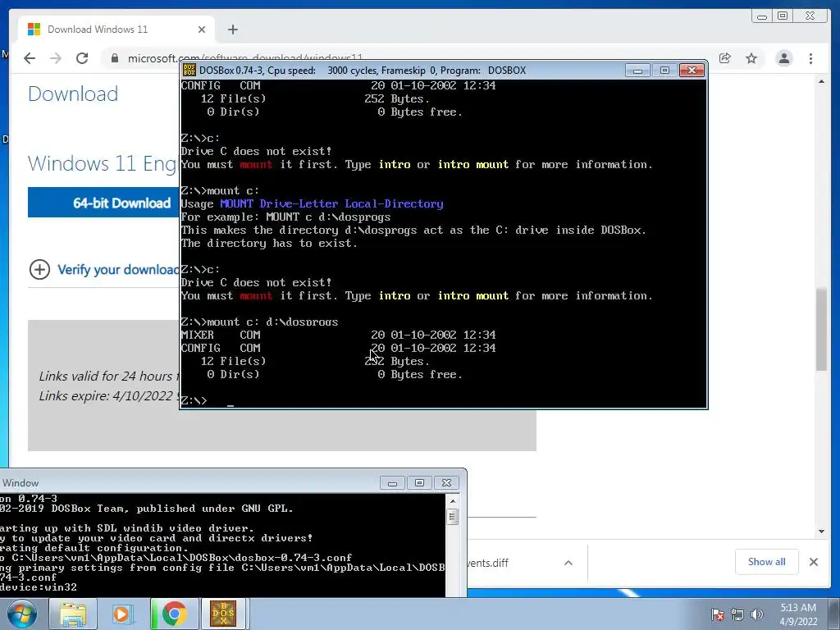Viewport: 840px width, 630px height.
Task: Click the Action Center flag tray icon
Action: pyautogui.click(x=718, y=614)
